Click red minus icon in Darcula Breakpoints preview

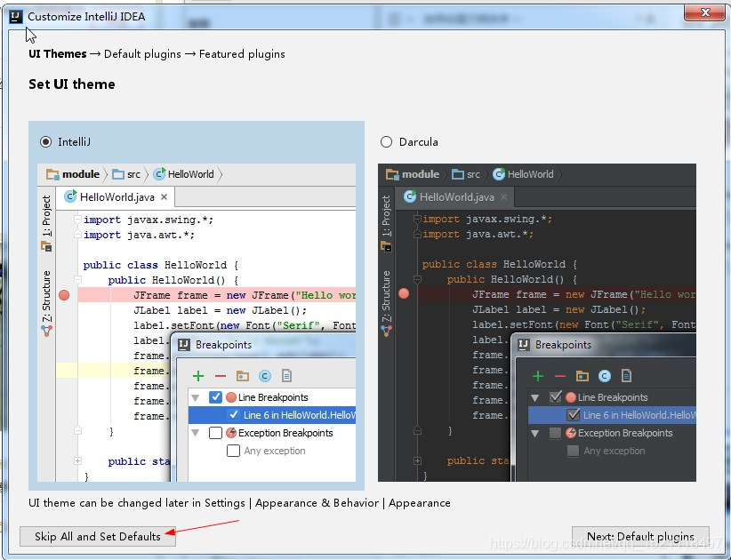point(560,376)
